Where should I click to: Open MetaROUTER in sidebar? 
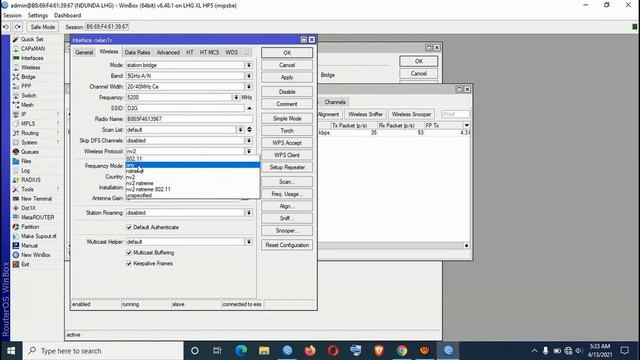(x=37, y=218)
